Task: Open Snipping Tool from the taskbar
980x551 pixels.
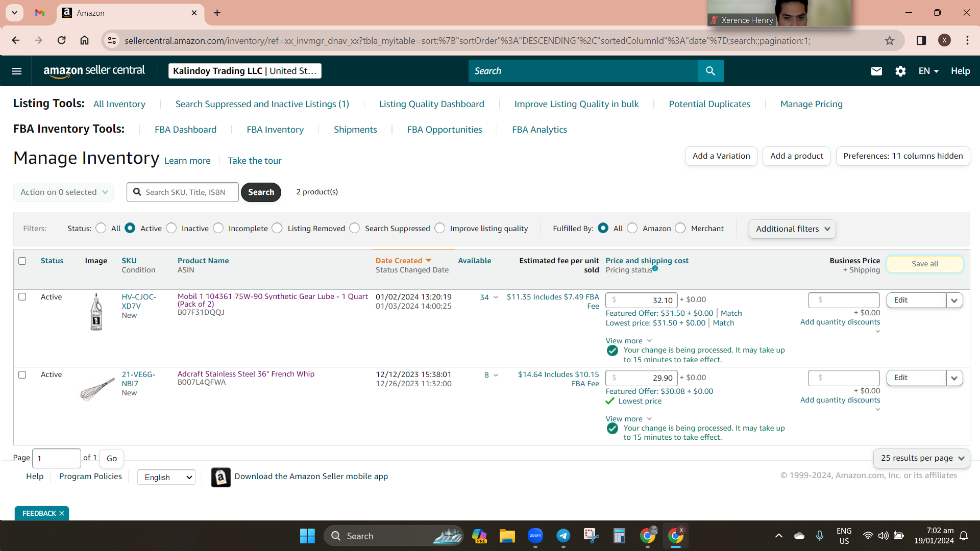Action: [x=591, y=536]
